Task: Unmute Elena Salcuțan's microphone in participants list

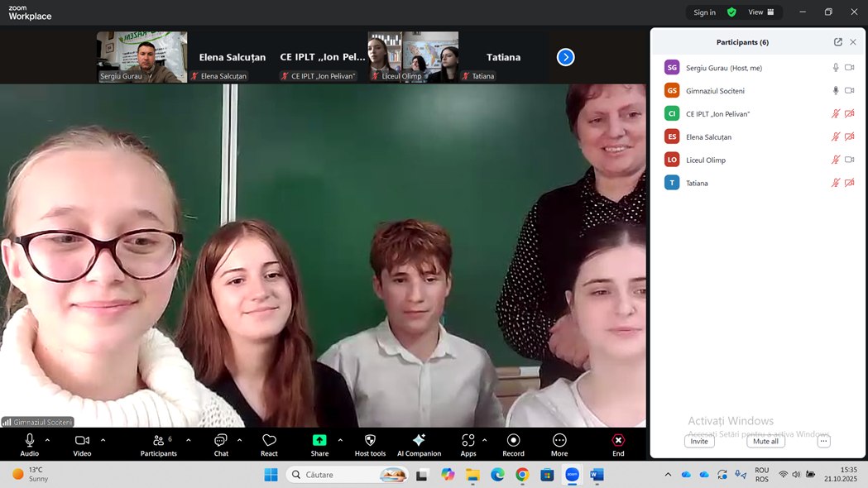Action: coord(836,137)
